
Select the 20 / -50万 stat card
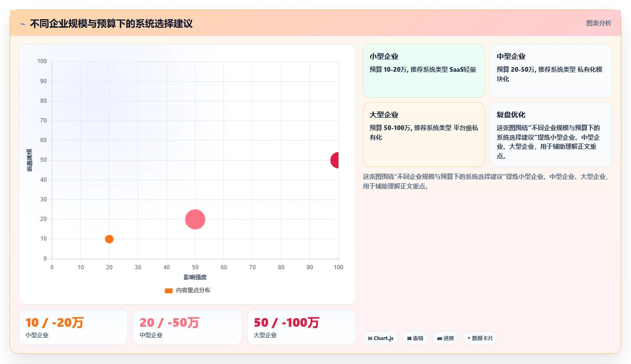tap(187, 327)
